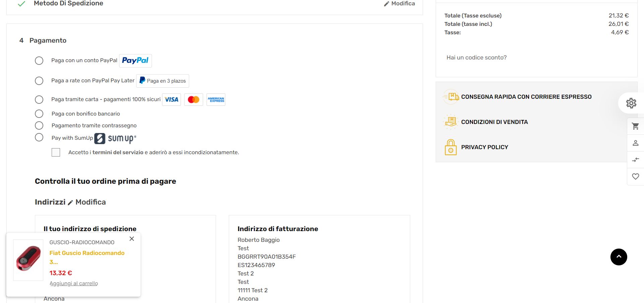Open the wishlist heart icon
644x303 pixels.
[635, 176]
